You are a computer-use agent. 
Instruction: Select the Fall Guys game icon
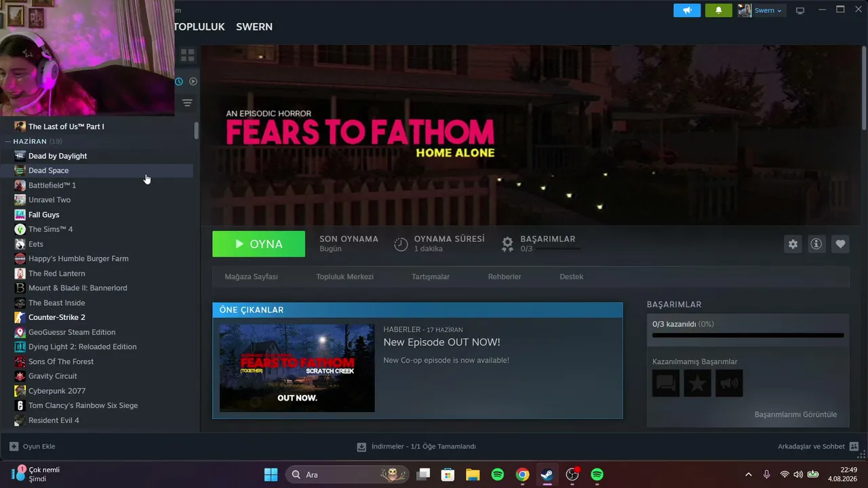click(x=20, y=215)
